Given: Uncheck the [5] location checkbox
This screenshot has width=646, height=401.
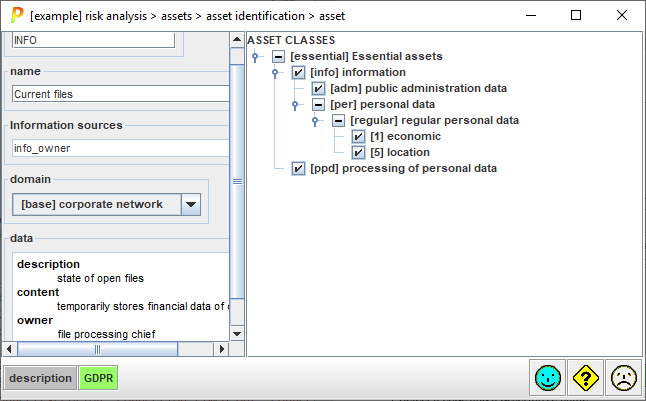Looking at the screenshot, I should pos(358,153).
